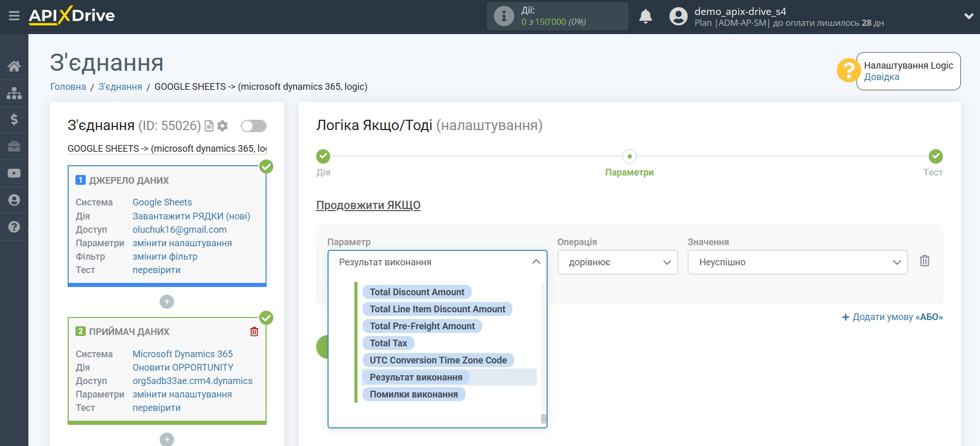
Task: Open the Операція dropdown
Action: [617, 262]
